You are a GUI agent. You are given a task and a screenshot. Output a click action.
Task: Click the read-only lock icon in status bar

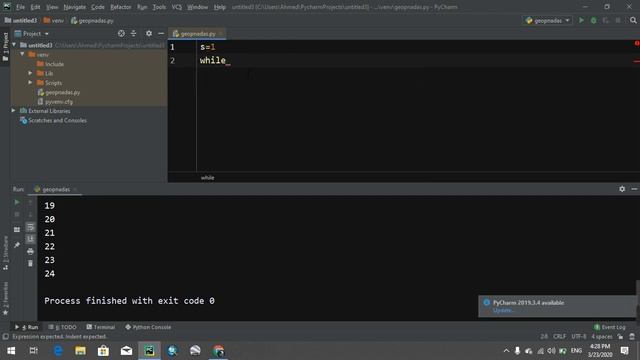pyautogui.click(x=620, y=337)
